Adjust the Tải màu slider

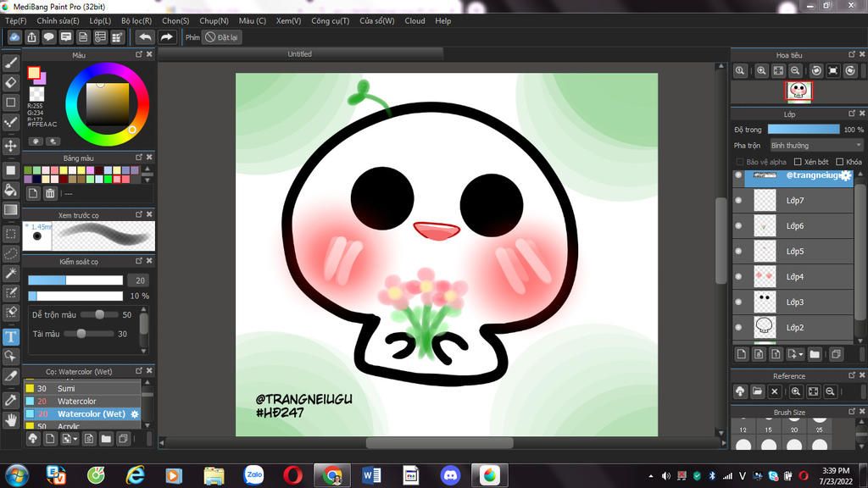(x=89, y=334)
